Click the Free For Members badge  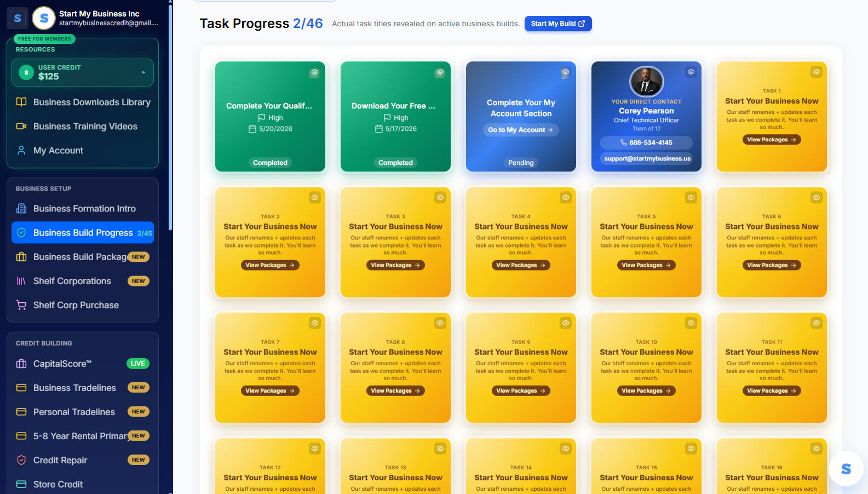pyautogui.click(x=44, y=39)
